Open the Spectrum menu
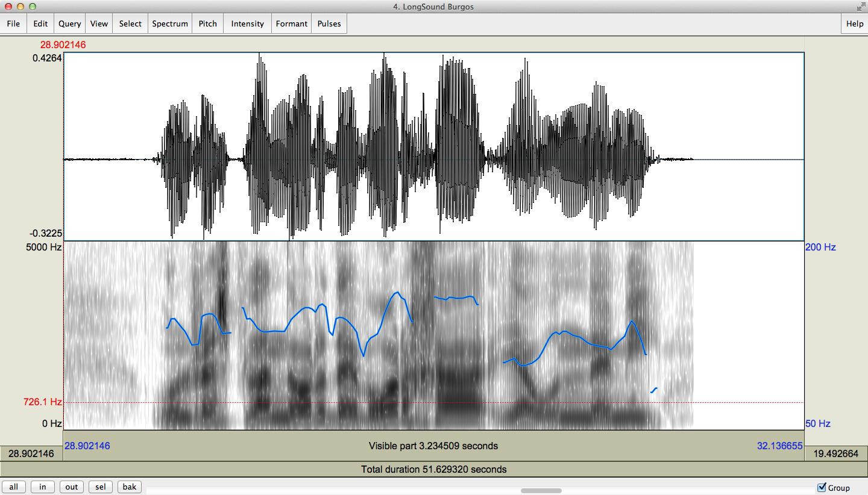 170,23
